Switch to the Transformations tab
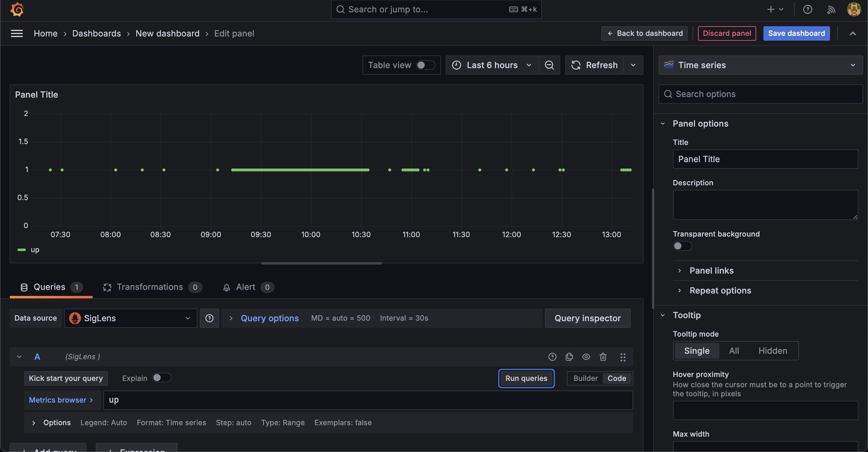 click(x=152, y=287)
